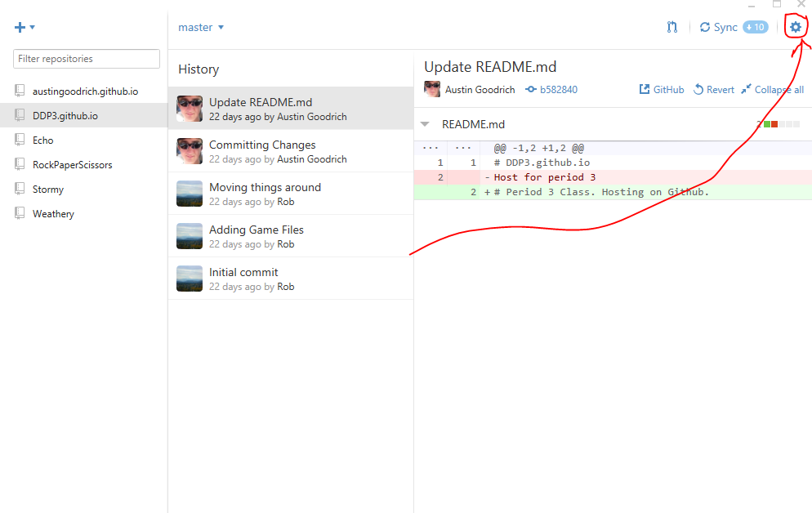Click the pull request icon
This screenshot has height=513, width=812.
[x=671, y=27]
